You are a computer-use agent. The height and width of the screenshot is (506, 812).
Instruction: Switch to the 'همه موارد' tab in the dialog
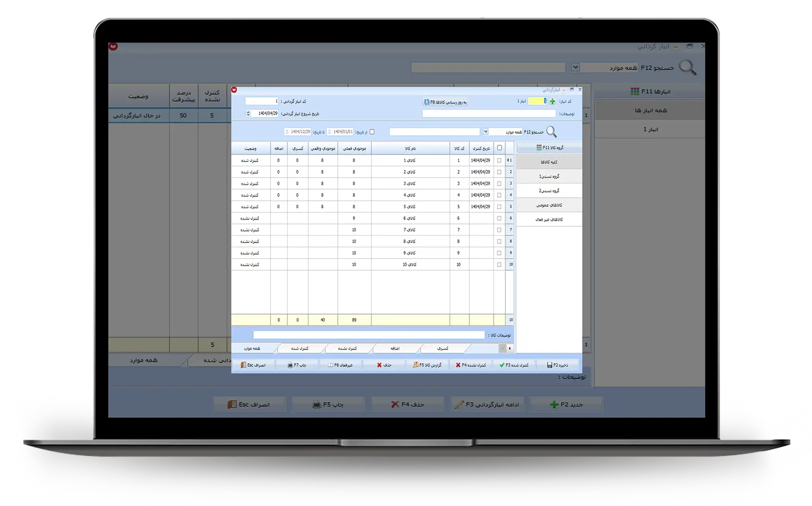click(252, 349)
